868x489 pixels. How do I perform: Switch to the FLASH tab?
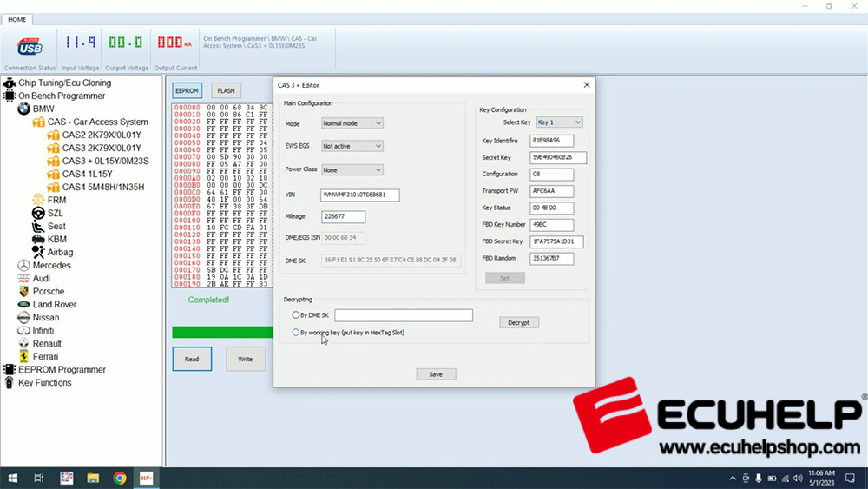226,90
